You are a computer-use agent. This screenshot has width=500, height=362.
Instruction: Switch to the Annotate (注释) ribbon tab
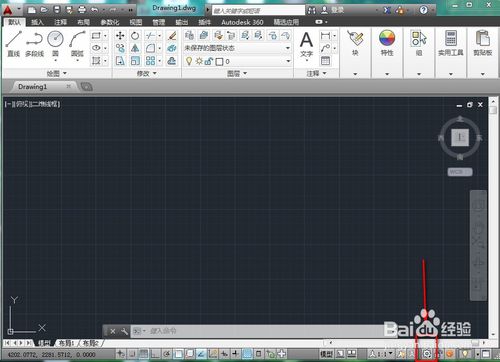pos(60,22)
